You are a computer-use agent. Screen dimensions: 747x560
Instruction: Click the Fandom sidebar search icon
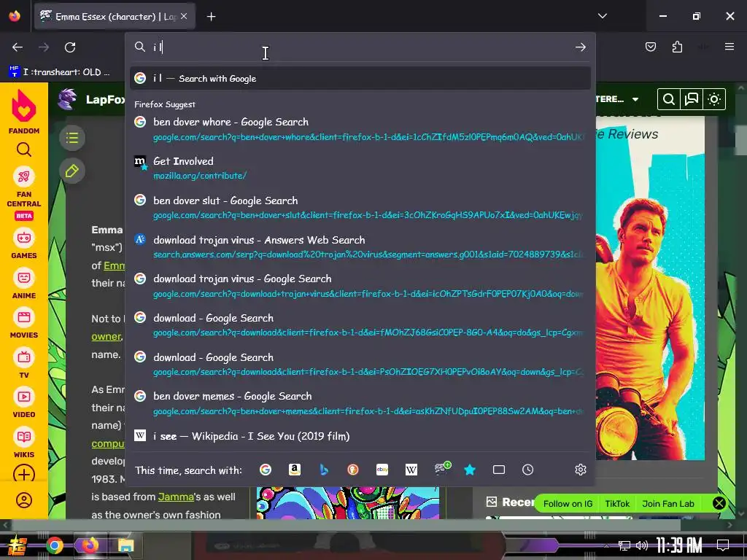tap(24, 150)
